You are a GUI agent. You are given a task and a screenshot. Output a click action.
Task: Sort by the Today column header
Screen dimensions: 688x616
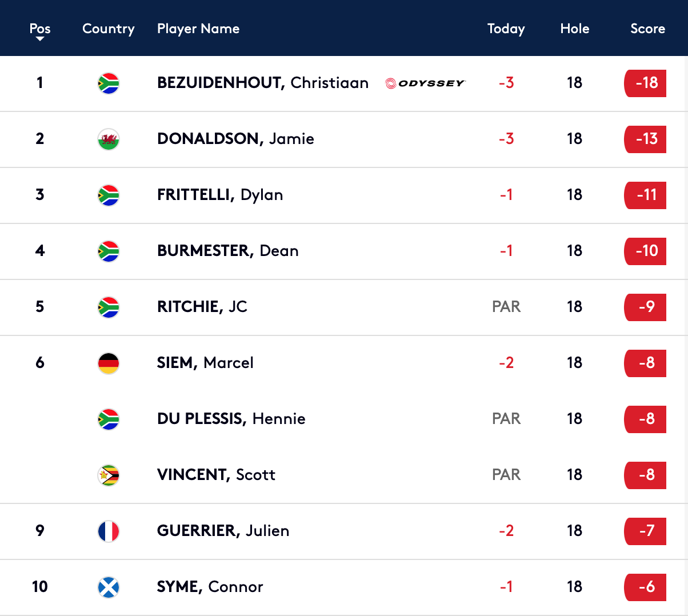506,29
